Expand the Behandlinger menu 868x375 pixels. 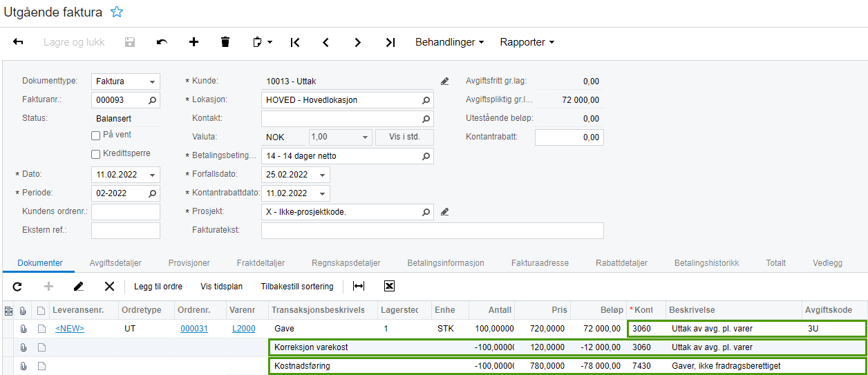coord(449,42)
